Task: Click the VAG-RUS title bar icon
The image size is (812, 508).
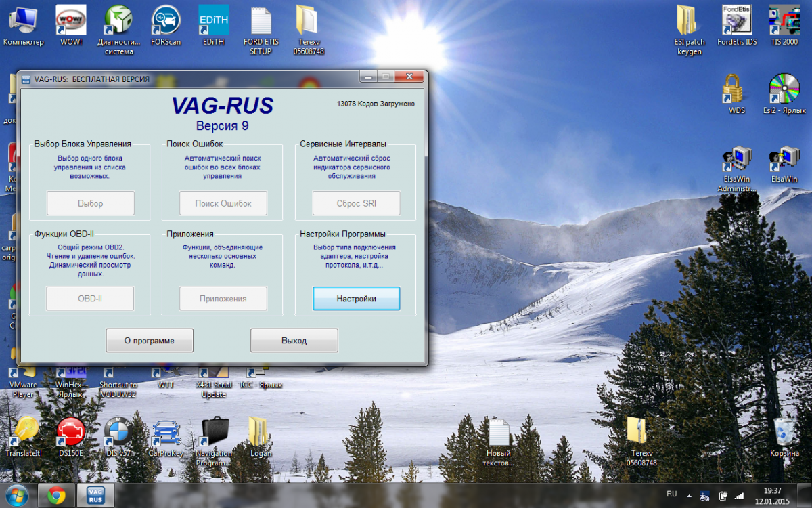Action: (26, 79)
